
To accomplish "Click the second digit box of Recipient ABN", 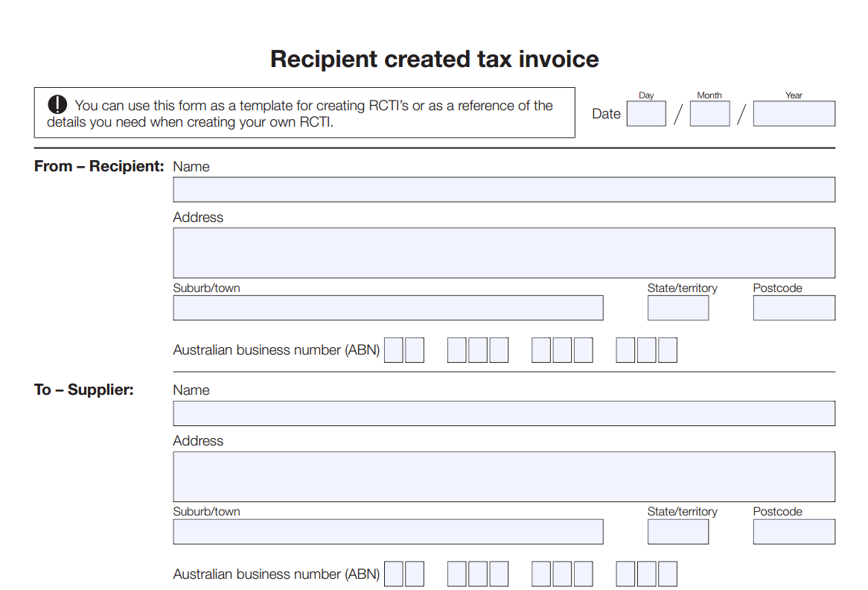I will coord(415,350).
